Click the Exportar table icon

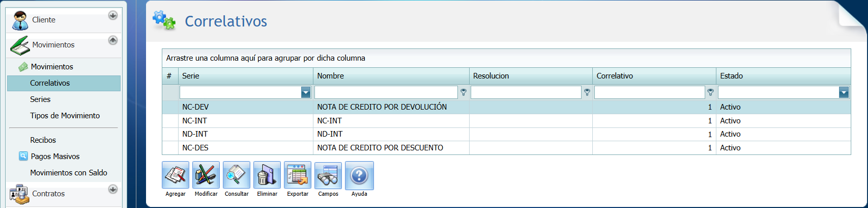click(298, 175)
